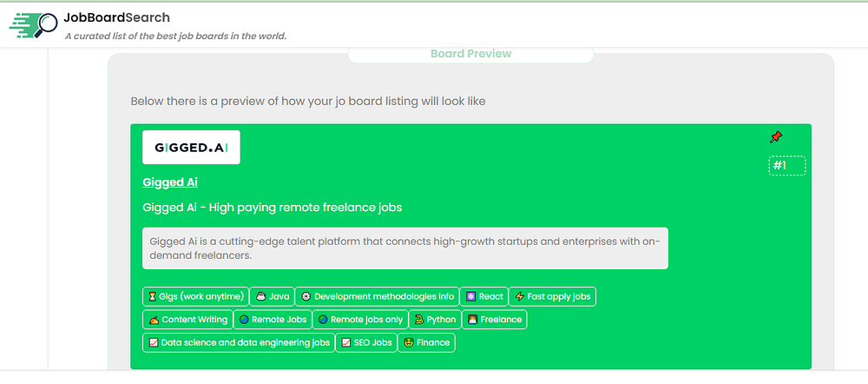Click the 'Below there is a preview' text
868x384 pixels.
[308, 102]
